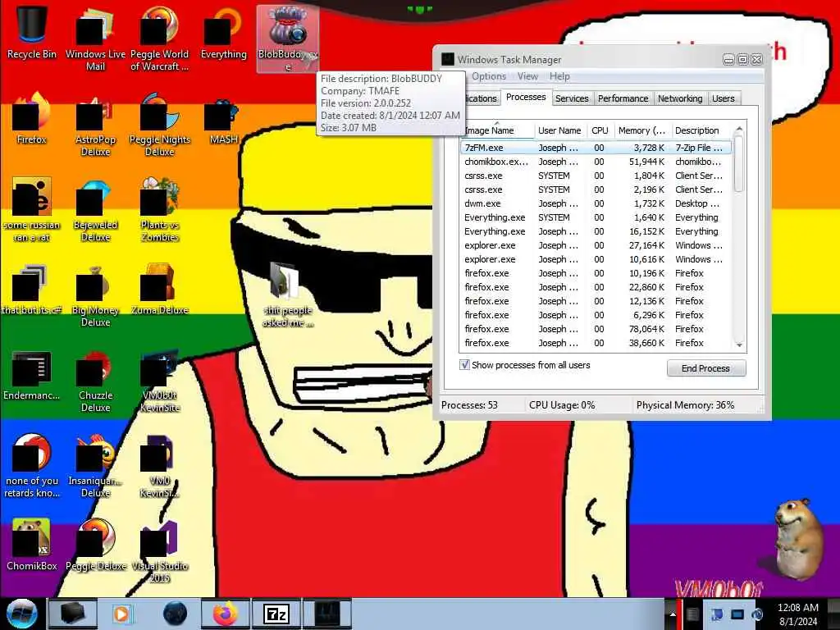This screenshot has height=630, width=840.
Task: Switch to the Users tab
Action: (x=723, y=98)
